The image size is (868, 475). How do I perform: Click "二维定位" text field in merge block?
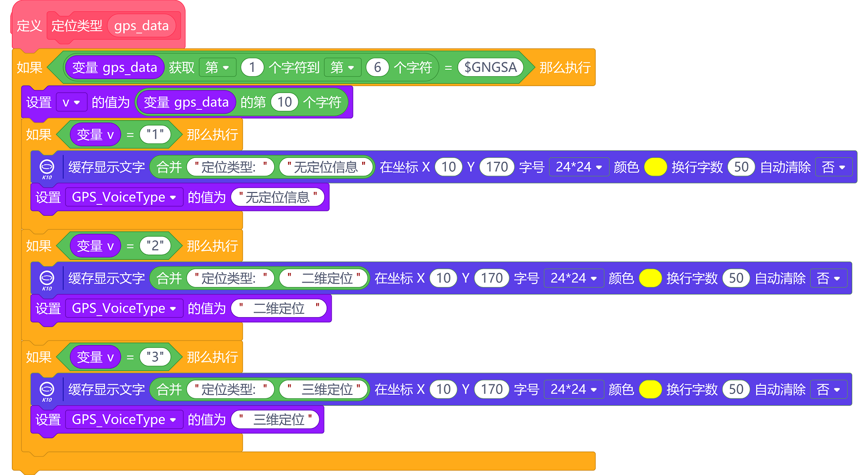click(x=323, y=279)
